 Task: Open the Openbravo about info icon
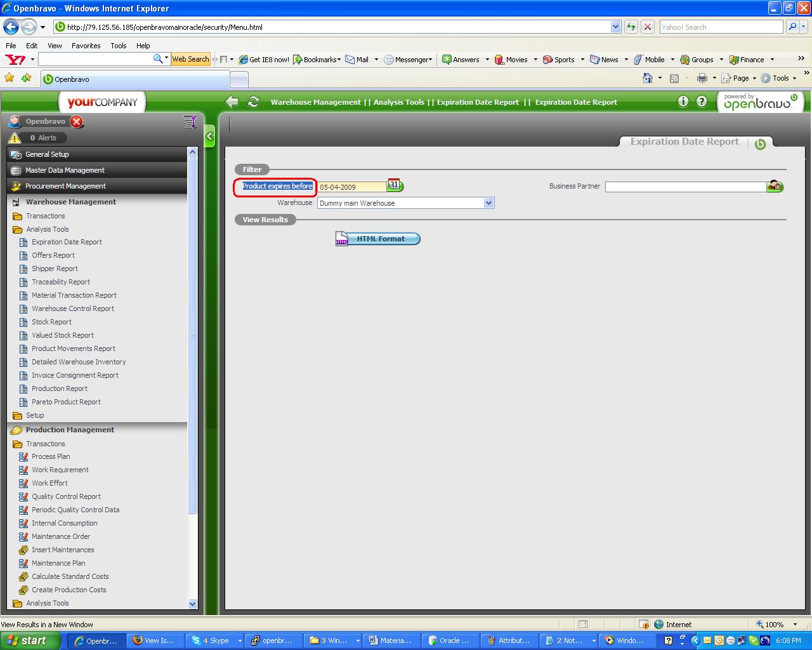683,102
